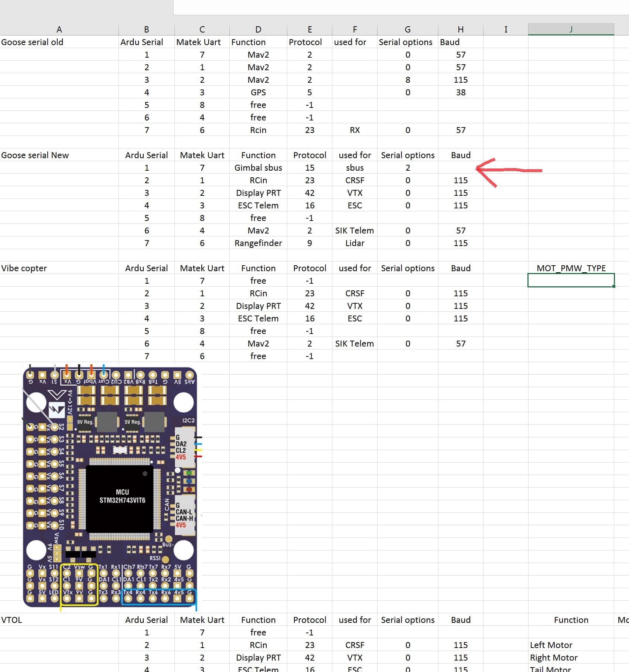Select the column H header
629x672 pixels.
[461, 30]
